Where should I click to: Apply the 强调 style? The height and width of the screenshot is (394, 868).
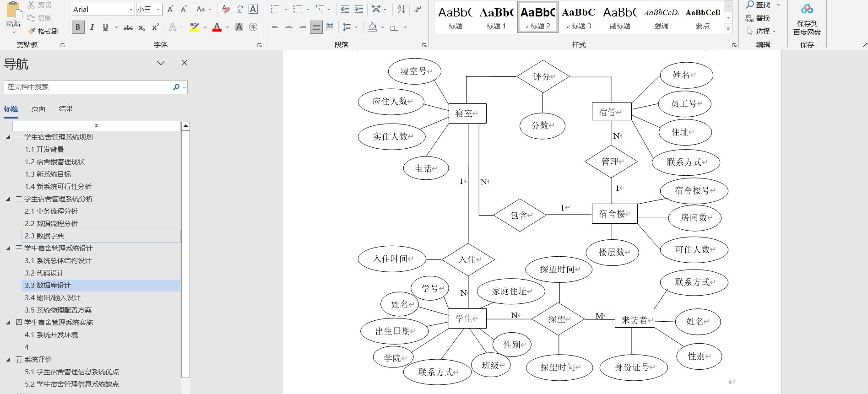point(661,17)
